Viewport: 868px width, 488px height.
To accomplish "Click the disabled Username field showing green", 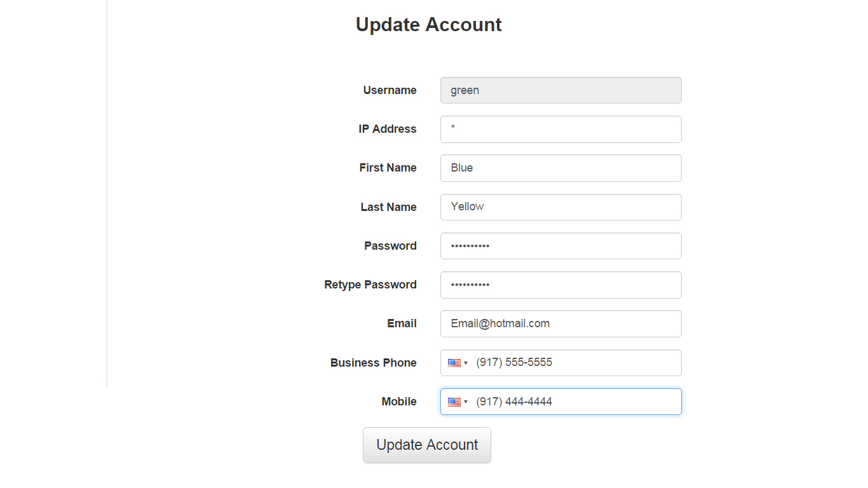I will pyautogui.click(x=561, y=90).
